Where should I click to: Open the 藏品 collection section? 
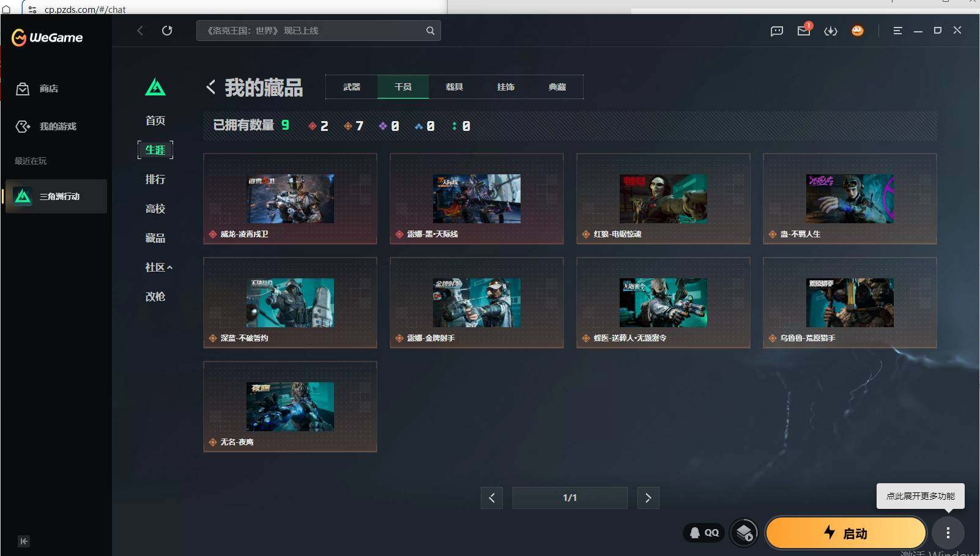tap(155, 238)
